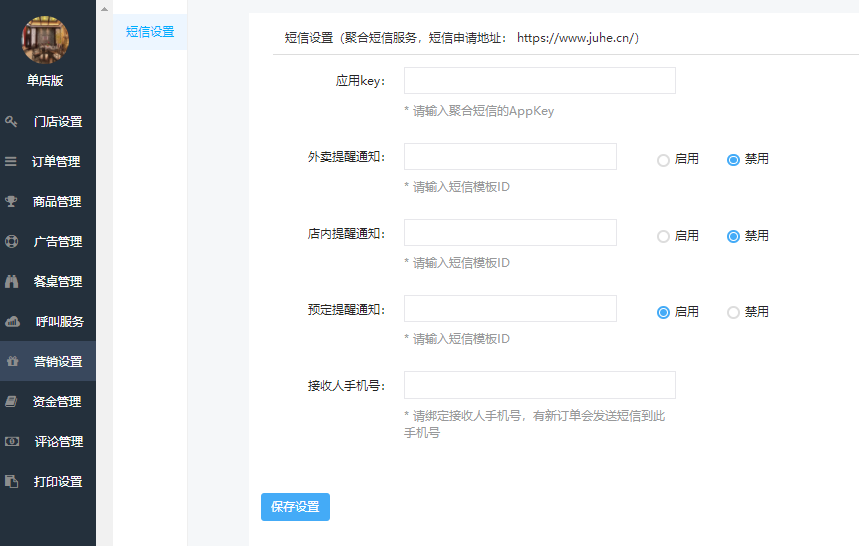
Task: Focus the 店内提醒通知 template ID field
Action: pos(510,233)
